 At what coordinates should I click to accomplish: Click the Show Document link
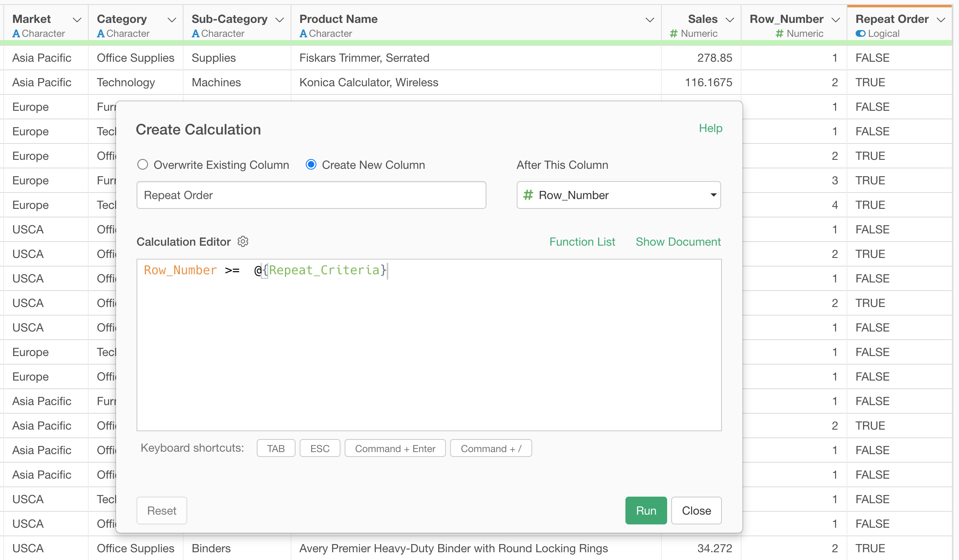pos(678,242)
